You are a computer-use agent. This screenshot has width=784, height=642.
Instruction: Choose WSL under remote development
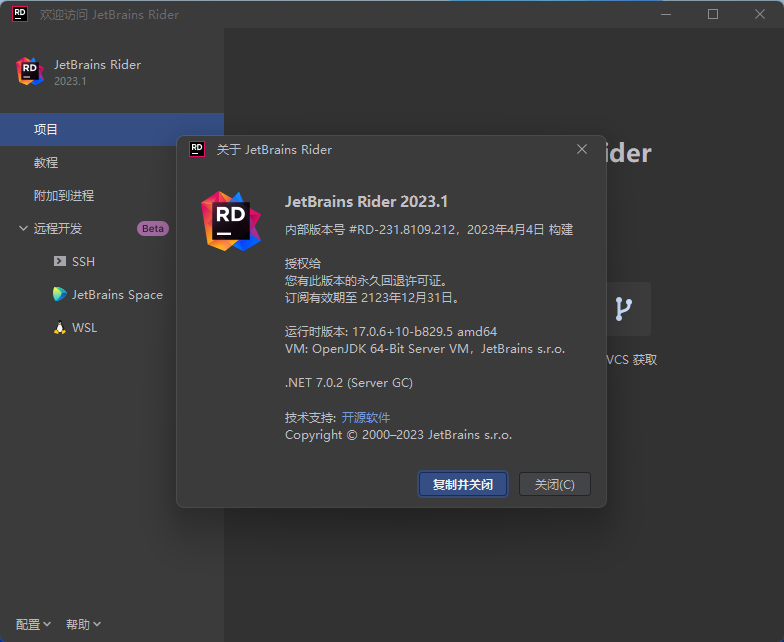click(84, 328)
